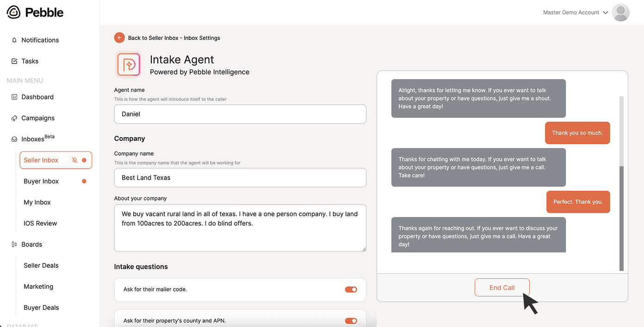Viewport: 644px width, 327px height.
Task: Toggle the mailer code question switch
Action: 351,289
